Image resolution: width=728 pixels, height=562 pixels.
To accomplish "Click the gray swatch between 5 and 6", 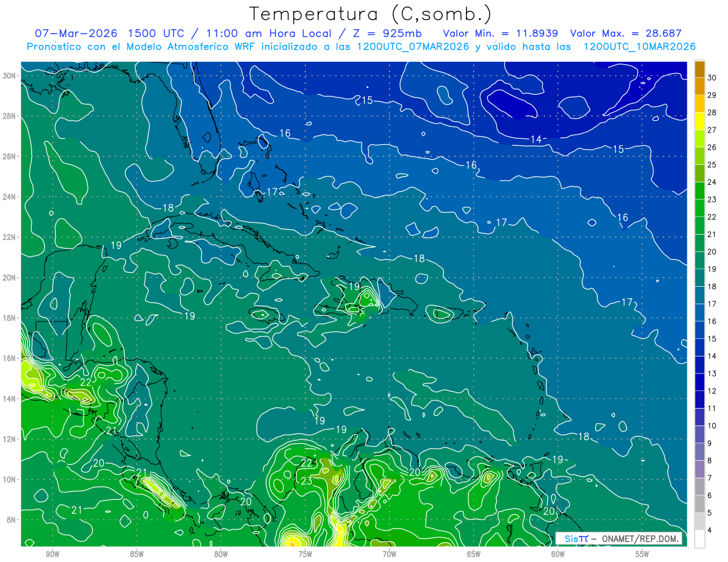I will [x=699, y=504].
